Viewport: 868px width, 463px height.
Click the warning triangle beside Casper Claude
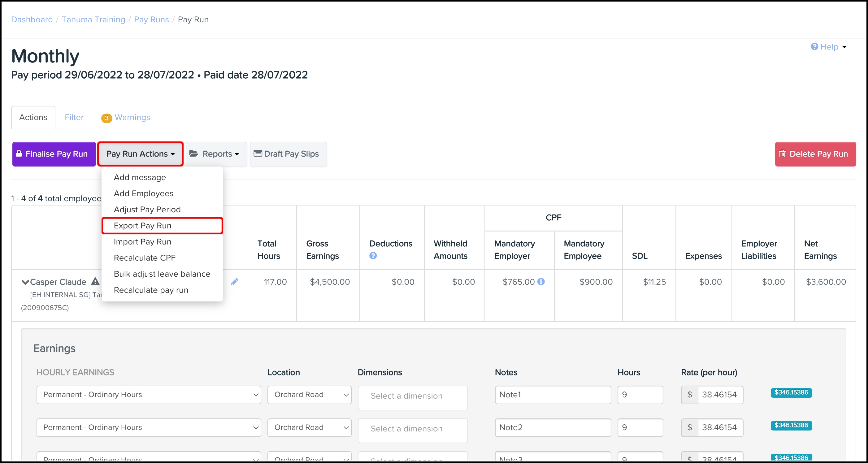[x=95, y=281]
